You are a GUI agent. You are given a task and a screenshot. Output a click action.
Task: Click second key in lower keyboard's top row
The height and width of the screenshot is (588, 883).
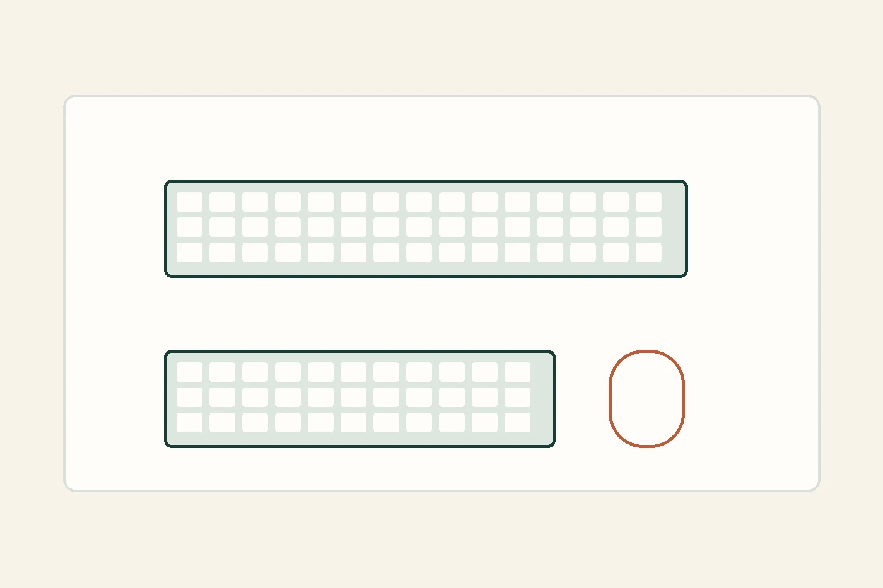(x=222, y=372)
